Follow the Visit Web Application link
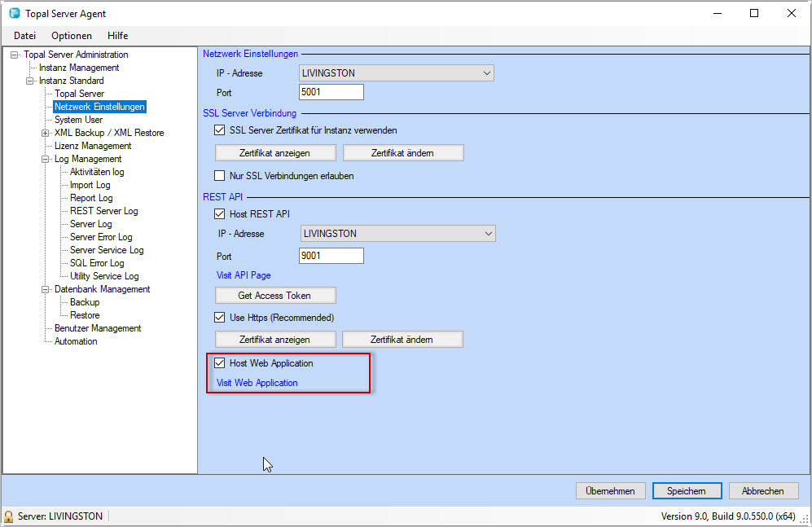The image size is (812, 527). 257,383
